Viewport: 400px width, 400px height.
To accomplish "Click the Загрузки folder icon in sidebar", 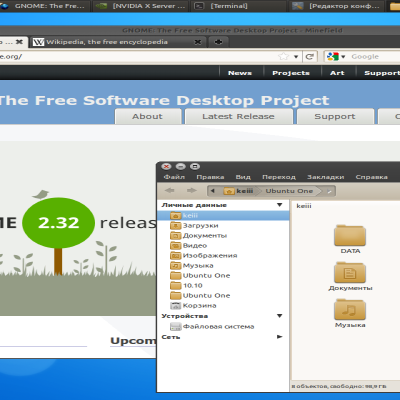I will pyautogui.click(x=175, y=225).
